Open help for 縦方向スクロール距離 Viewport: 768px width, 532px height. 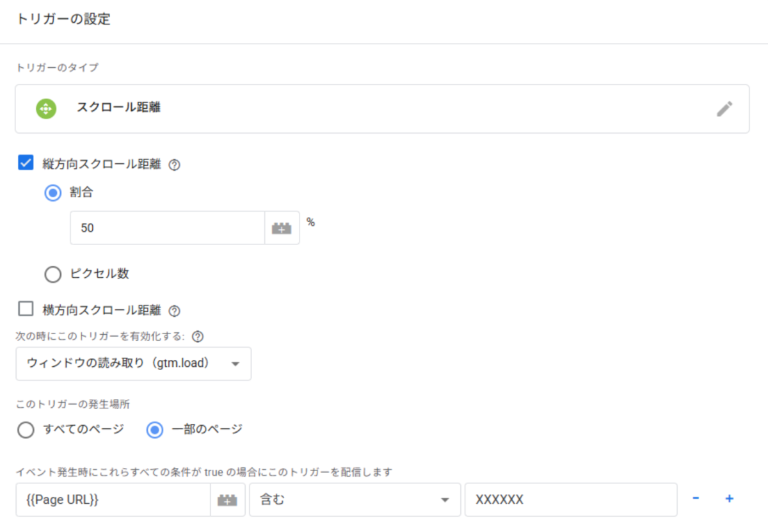click(x=174, y=165)
